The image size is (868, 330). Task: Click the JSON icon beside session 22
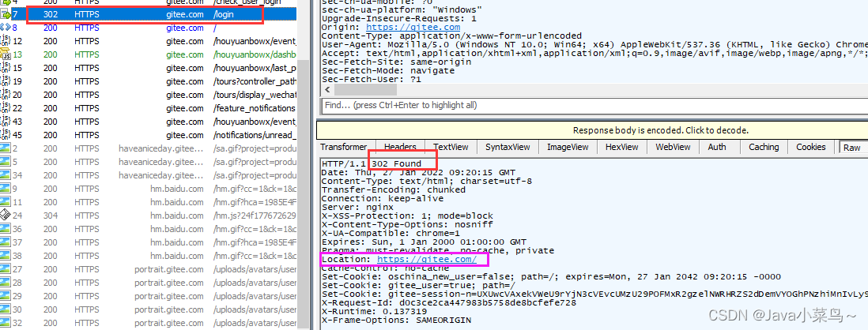[6, 108]
